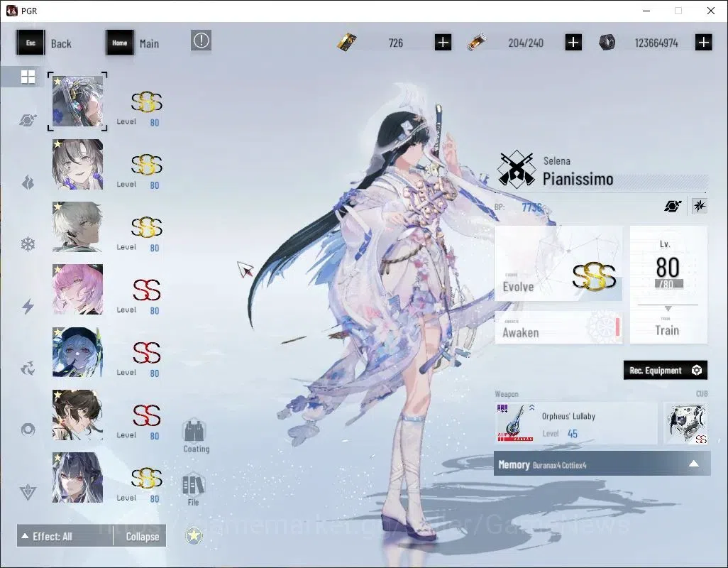This screenshot has height=568, width=728.
Task: Select the pink-haired SS character portrait
Action: tap(77, 290)
